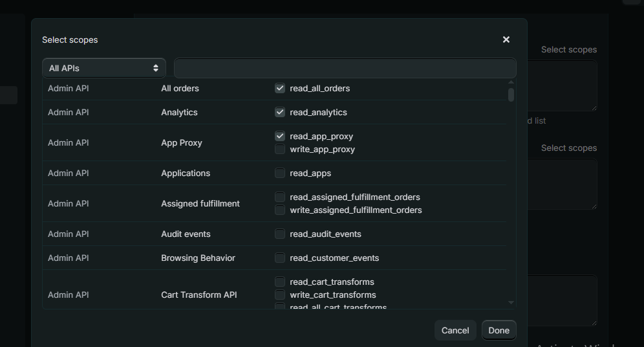Uncheck the read_all_orders checkbox
This screenshot has height=347, width=644.
tap(280, 88)
